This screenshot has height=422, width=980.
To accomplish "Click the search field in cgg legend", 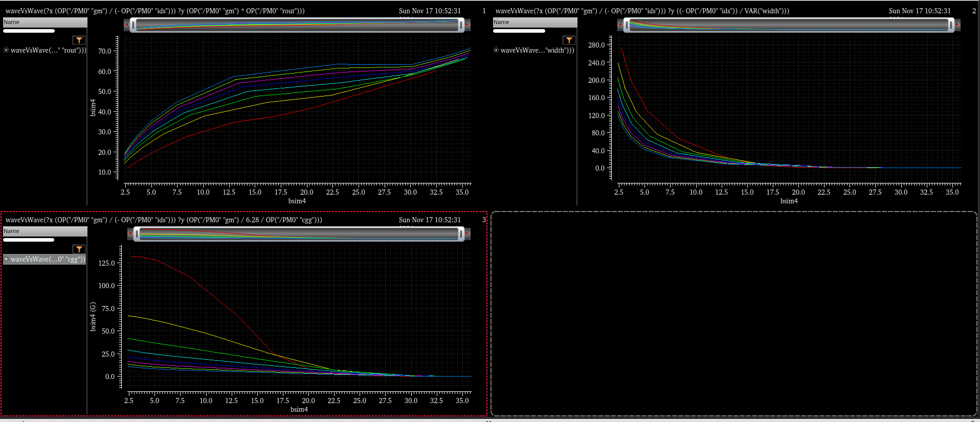I will click(29, 240).
